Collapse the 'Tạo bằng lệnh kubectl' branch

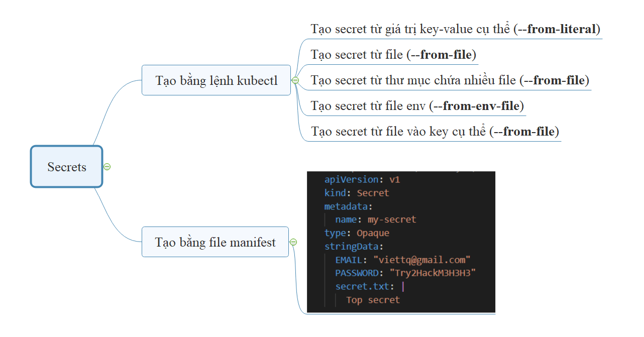click(x=295, y=80)
